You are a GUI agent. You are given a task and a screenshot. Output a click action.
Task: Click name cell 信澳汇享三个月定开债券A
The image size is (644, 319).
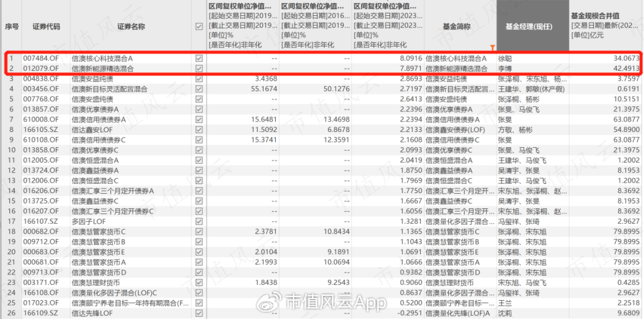[113, 191]
